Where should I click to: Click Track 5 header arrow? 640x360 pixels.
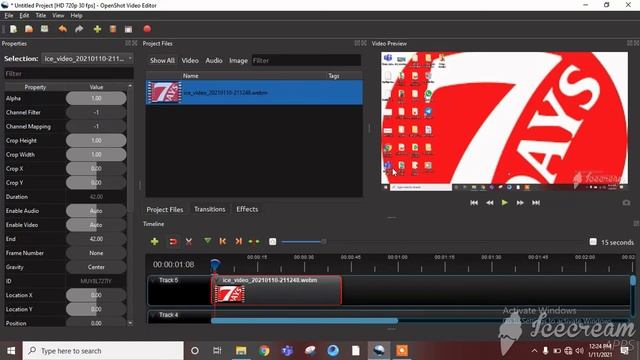153,280
